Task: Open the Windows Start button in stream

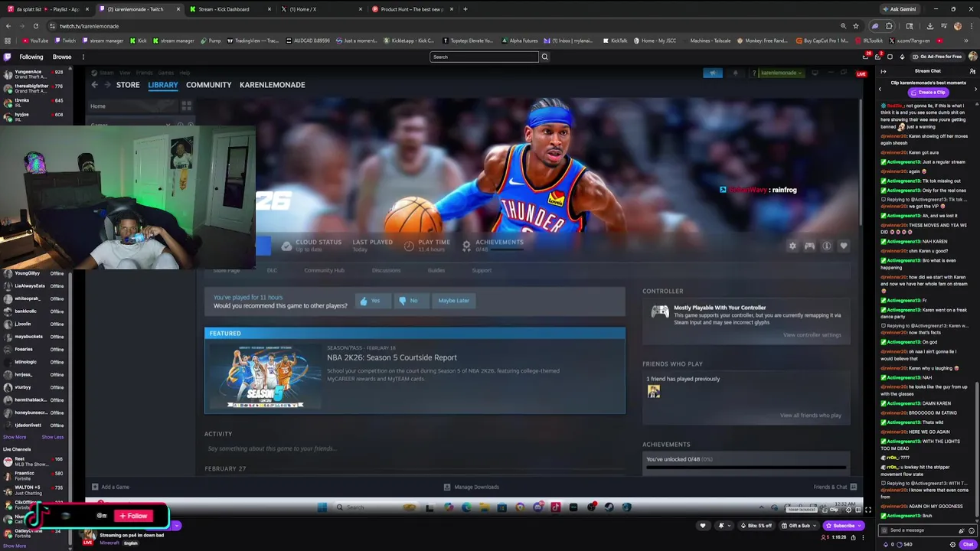Action: [x=322, y=507]
